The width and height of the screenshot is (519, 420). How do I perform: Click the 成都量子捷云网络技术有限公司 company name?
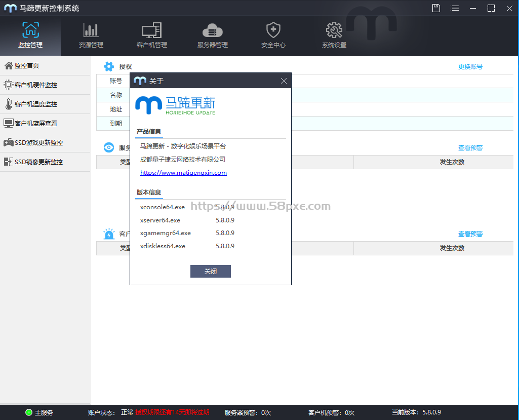tap(183, 159)
